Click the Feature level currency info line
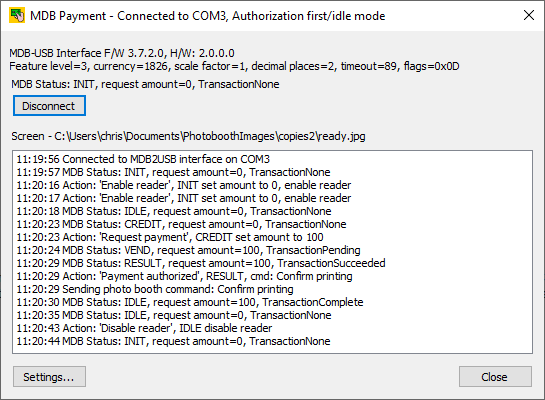Viewport: 545px width, 400px height. 234,66
